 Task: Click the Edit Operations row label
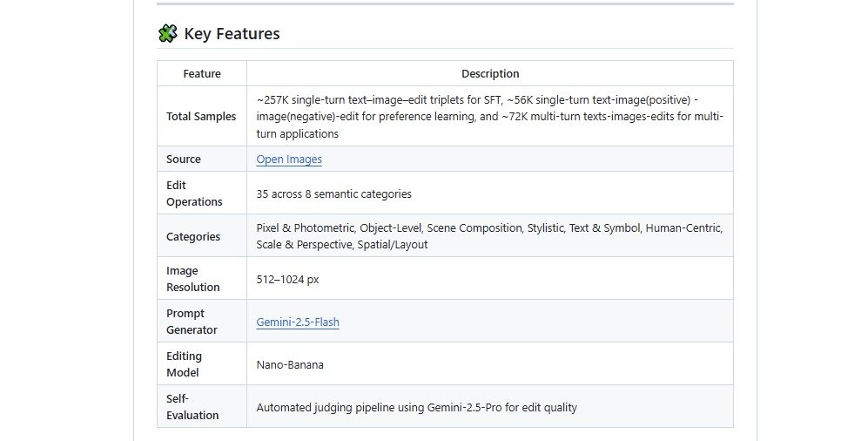194,193
